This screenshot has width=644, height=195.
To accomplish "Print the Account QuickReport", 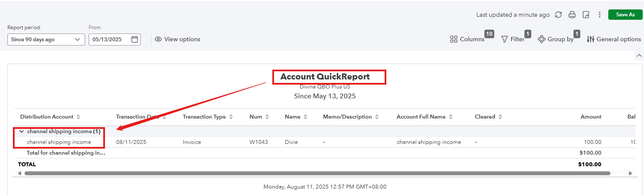I will click(x=572, y=15).
